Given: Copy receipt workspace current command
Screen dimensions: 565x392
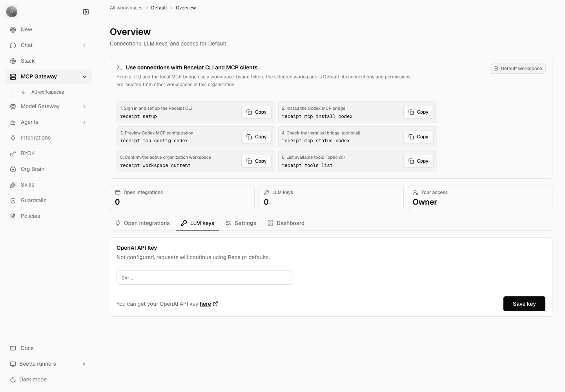Looking at the screenshot, I should point(256,161).
